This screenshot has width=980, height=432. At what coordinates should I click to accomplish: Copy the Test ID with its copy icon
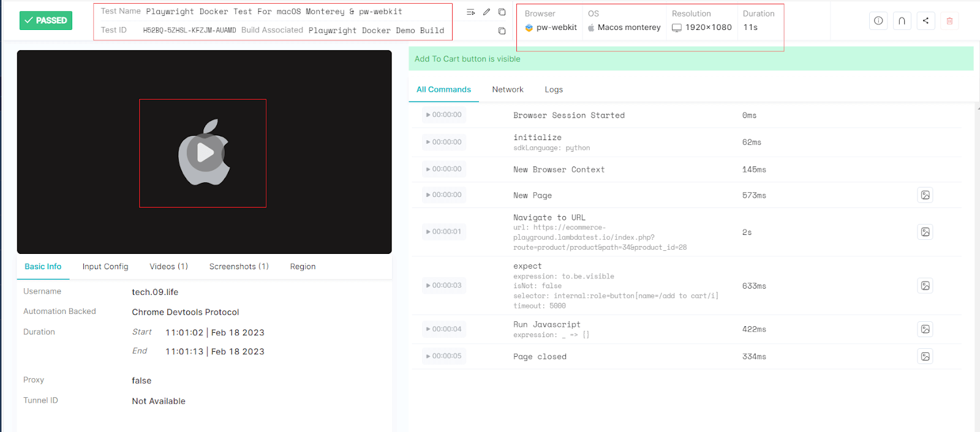[x=502, y=31]
